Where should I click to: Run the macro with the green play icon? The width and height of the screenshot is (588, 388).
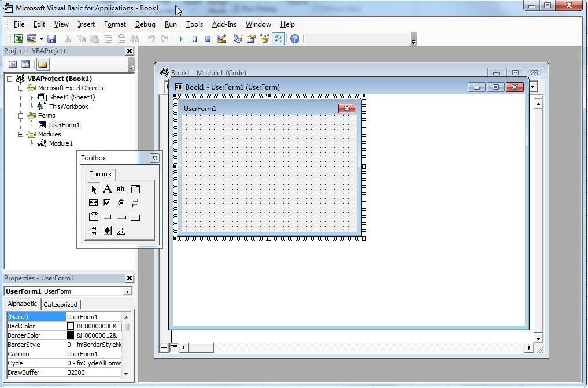pyautogui.click(x=181, y=39)
